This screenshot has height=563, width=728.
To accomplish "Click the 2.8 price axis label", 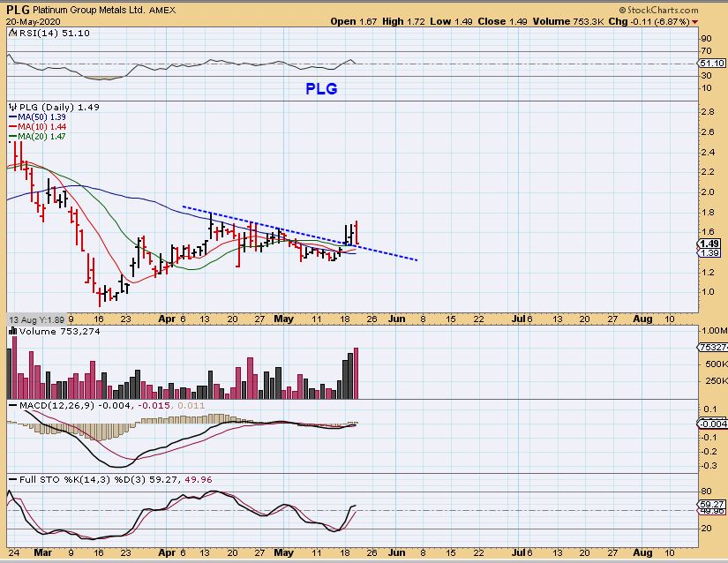I will [708, 112].
